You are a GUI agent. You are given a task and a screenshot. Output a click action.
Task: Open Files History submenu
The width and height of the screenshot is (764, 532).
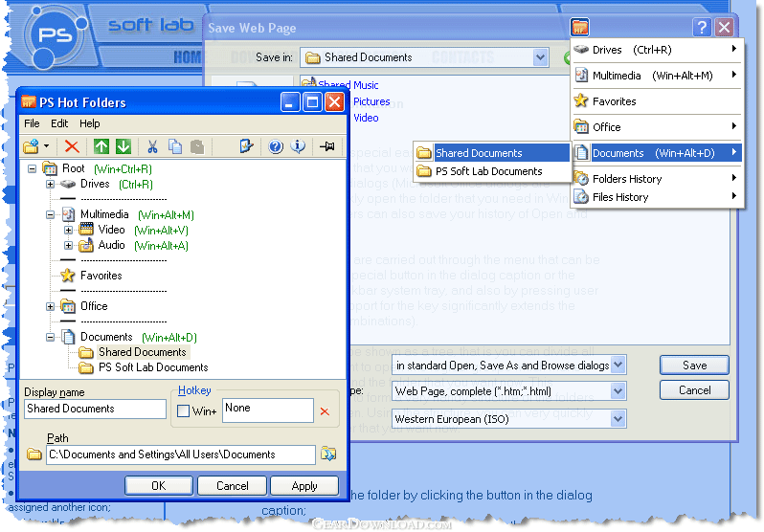(657, 197)
